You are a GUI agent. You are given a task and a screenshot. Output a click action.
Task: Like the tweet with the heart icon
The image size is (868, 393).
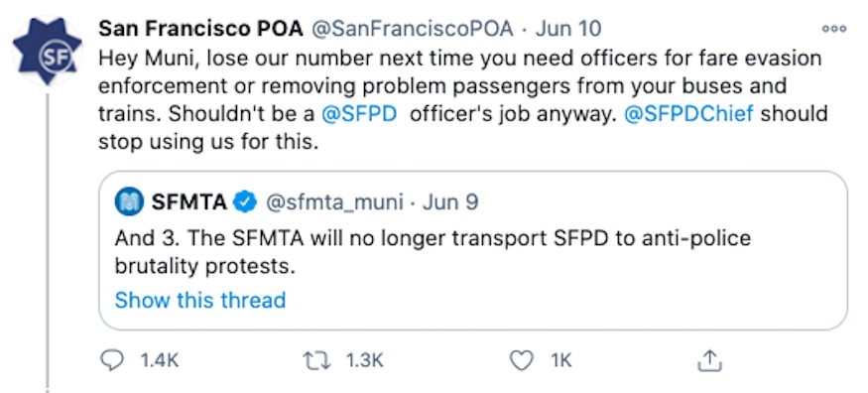pyautogui.click(x=521, y=361)
